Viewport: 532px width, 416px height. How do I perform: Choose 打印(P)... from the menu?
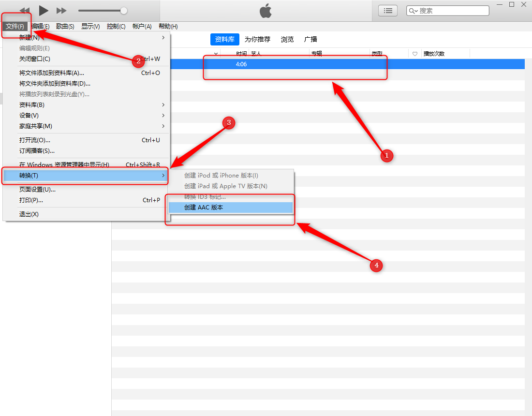[86, 200]
